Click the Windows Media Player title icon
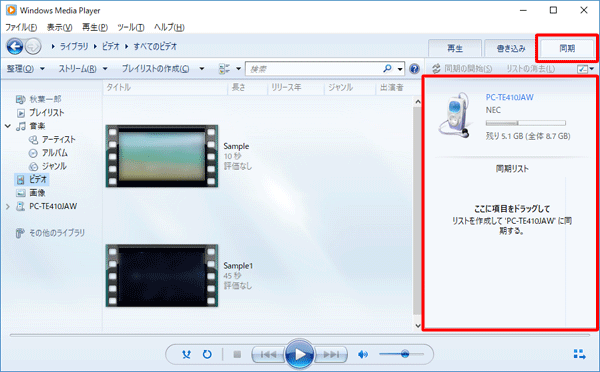The width and height of the screenshot is (600, 372). click(11, 10)
